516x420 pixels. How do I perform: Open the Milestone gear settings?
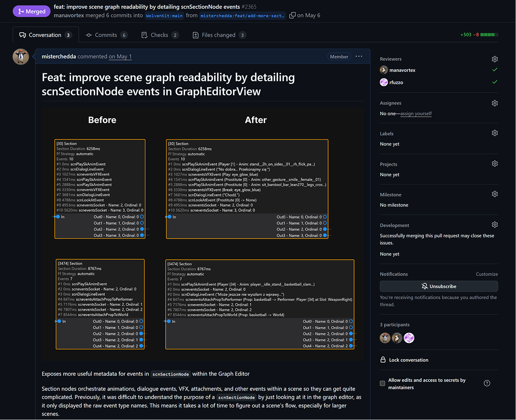click(495, 195)
